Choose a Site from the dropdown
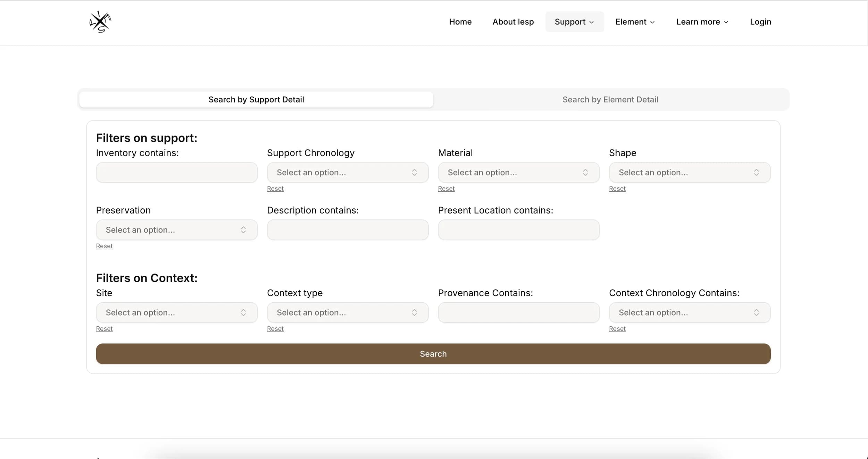The image size is (868, 459). [x=177, y=312]
